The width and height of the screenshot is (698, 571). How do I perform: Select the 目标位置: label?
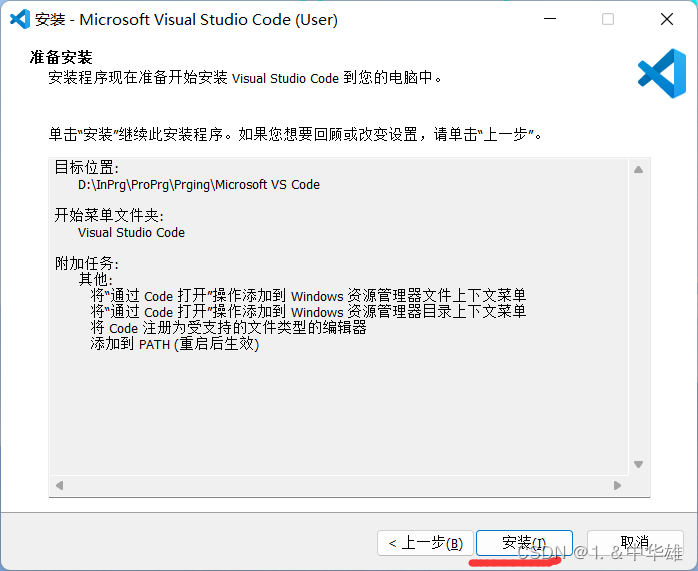[86, 168]
